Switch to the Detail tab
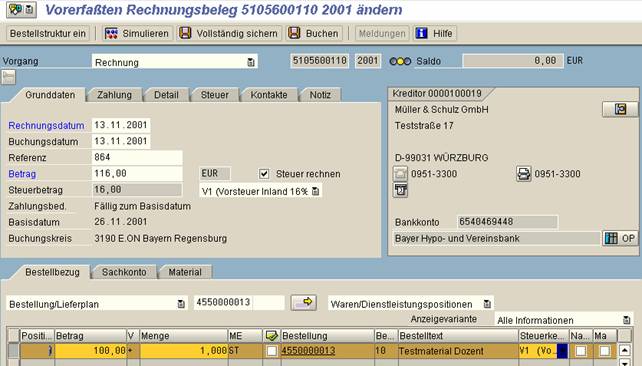The width and height of the screenshot is (642, 366). point(166,95)
